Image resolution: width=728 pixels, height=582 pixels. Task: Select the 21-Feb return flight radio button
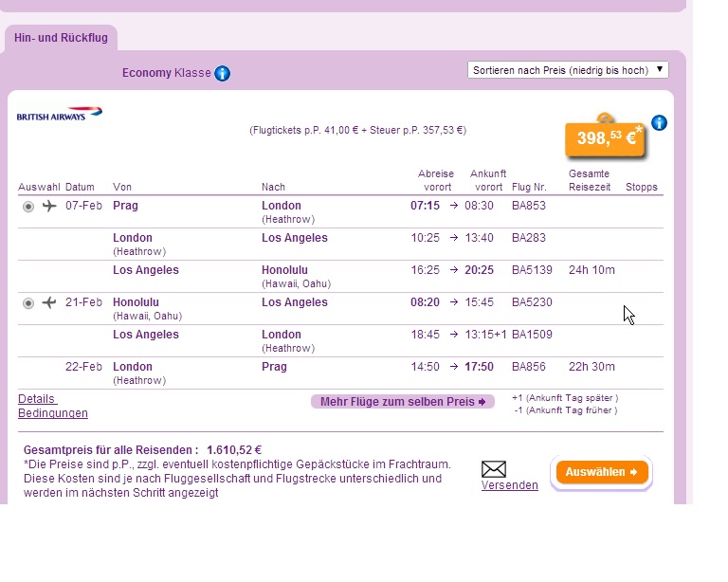pos(28,303)
